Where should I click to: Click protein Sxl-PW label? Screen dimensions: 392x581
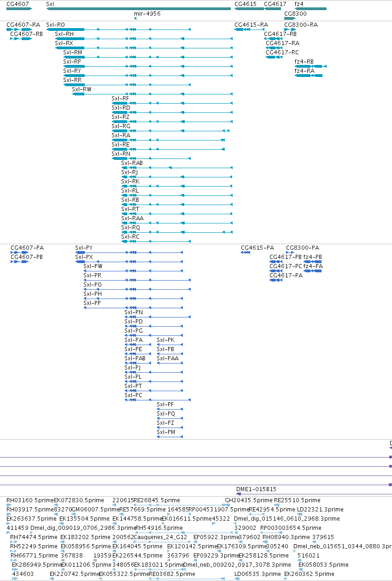[x=93, y=266]
